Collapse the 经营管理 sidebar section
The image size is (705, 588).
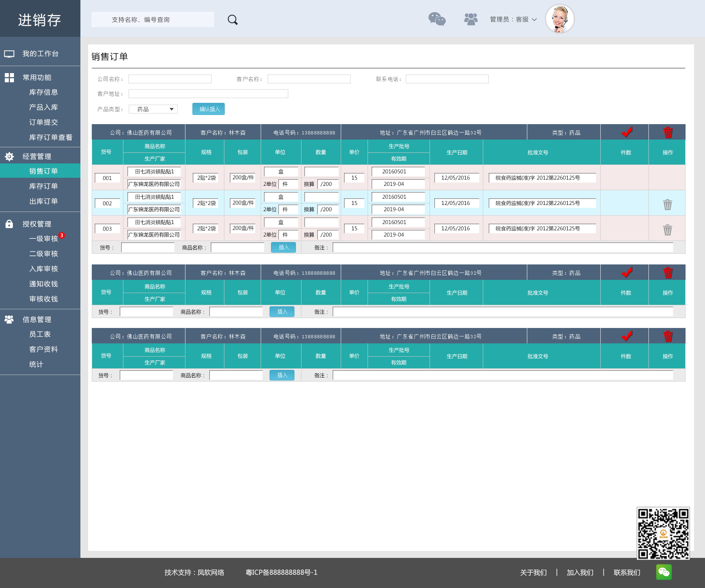pyautogui.click(x=37, y=156)
